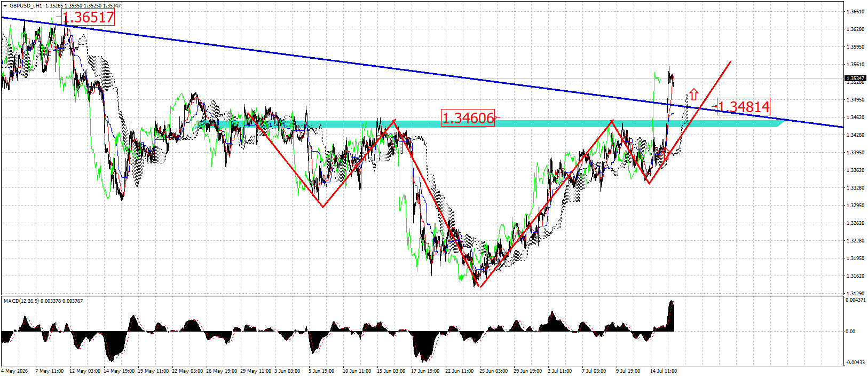Select the 1.34606 price label
The image size is (868, 377).
pos(468,118)
